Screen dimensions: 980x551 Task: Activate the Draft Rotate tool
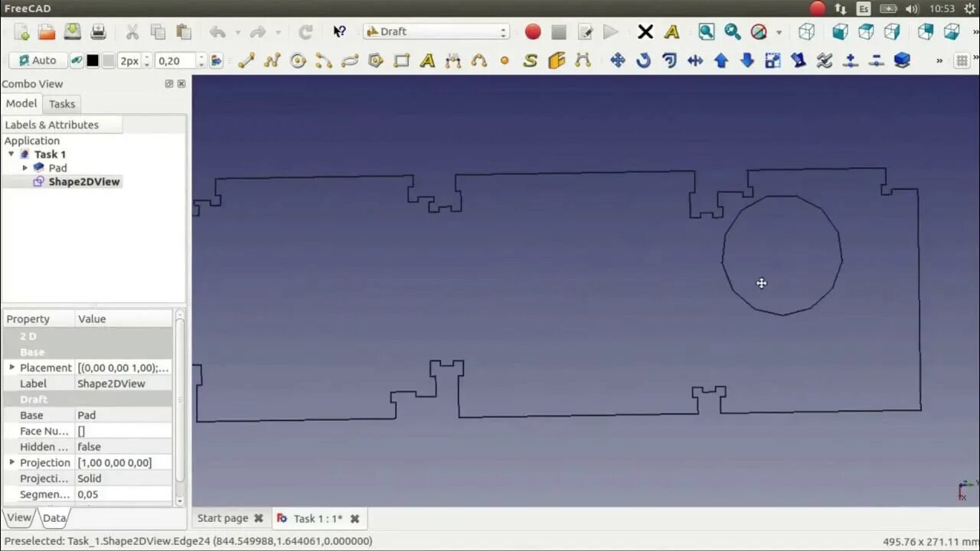pyautogui.click(x=644, y=60)
